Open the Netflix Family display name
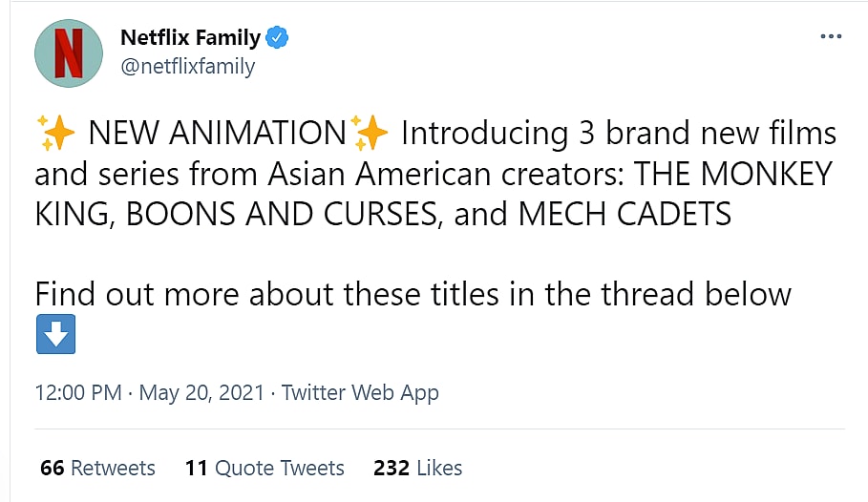 tap(190, 38)
